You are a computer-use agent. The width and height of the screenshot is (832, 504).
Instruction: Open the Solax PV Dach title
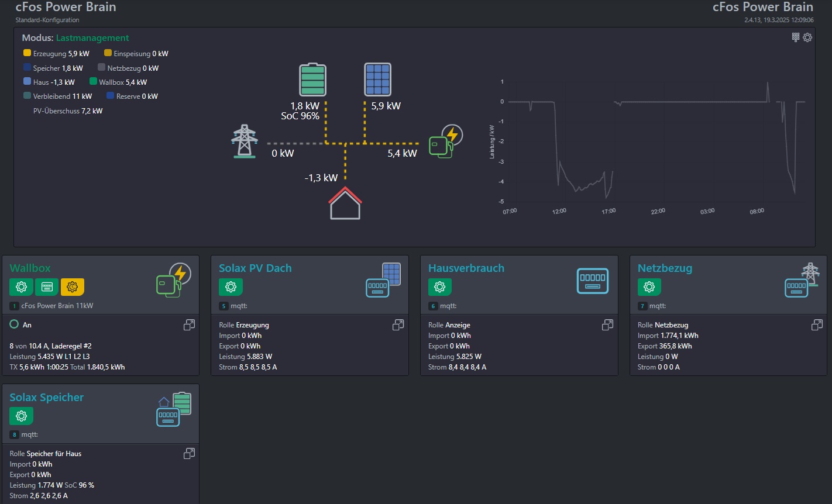pyautogui.click(x=255, y=268)
